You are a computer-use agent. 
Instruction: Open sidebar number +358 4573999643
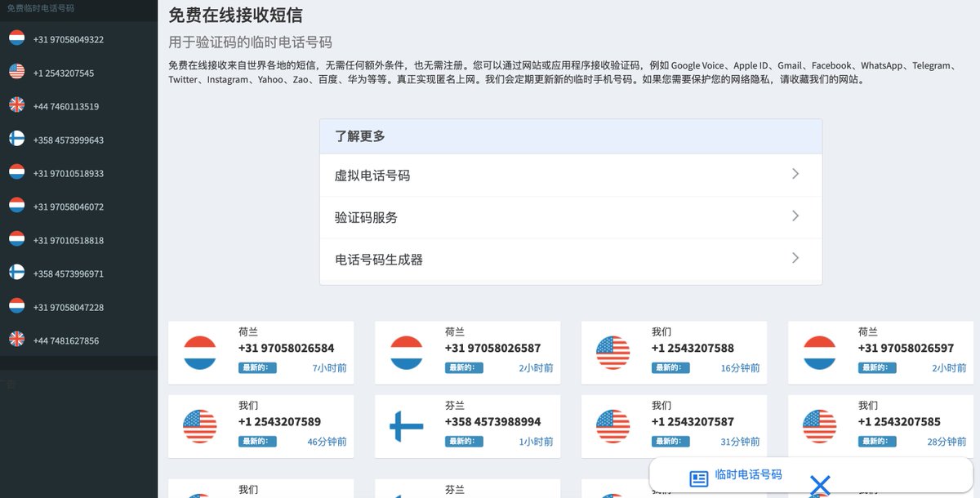[69, 140]
